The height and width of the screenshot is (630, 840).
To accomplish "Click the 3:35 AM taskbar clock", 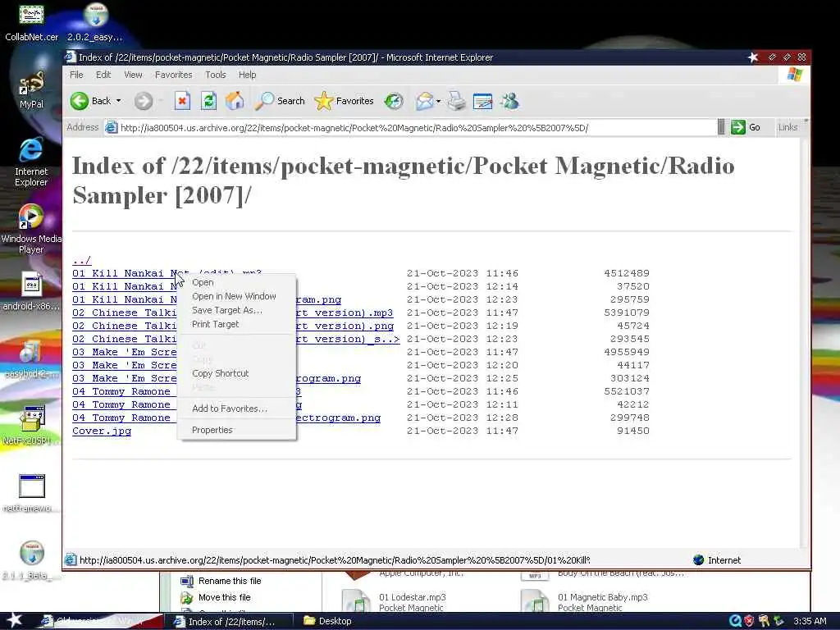I will click(810, 621).
